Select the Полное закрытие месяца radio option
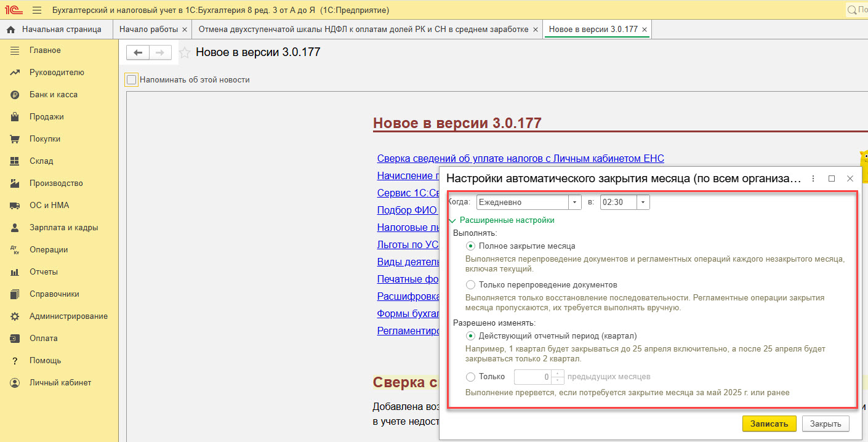The image size is (868, 442). tap(471, 246)
